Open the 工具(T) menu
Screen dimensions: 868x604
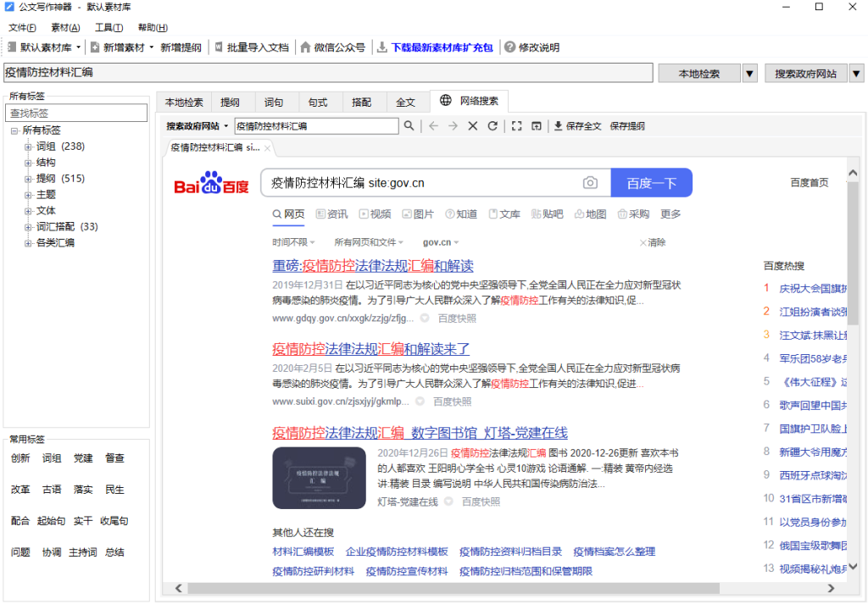coord(108,26)
